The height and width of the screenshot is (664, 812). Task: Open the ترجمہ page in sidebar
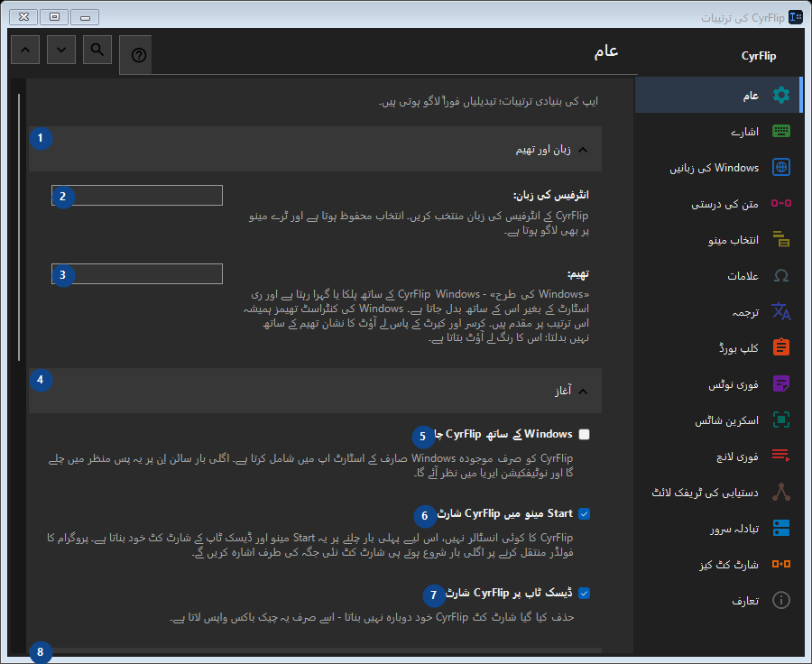(718, 312)
